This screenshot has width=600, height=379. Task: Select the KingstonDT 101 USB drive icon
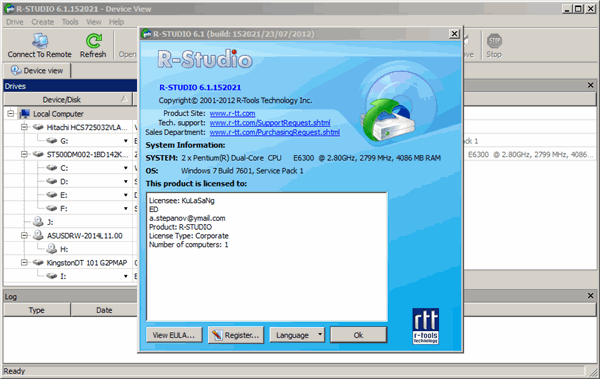click(x=38, y=263)
